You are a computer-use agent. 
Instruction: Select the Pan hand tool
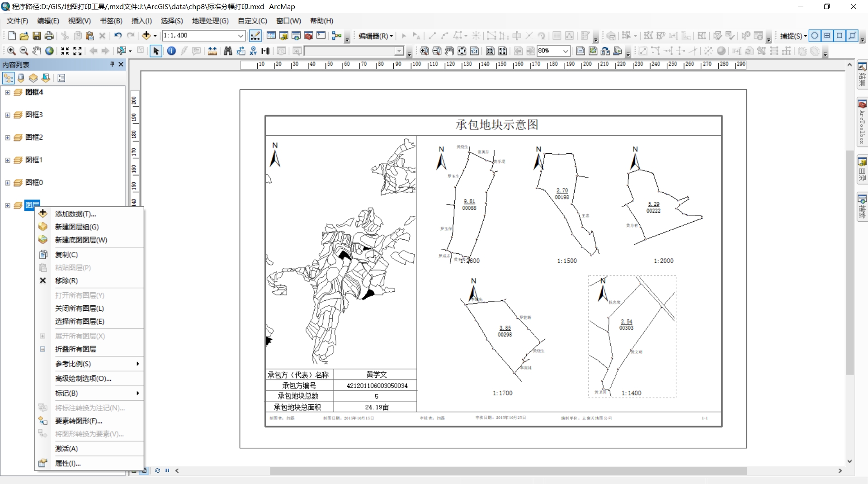coord(37,51)
